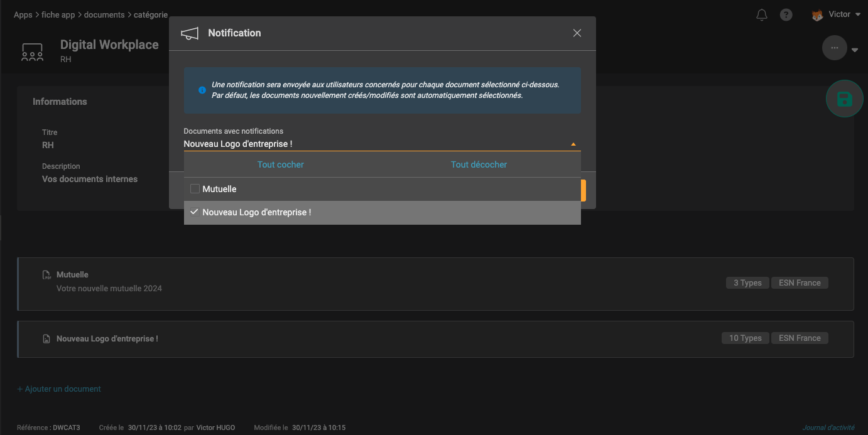
Task: Click Ajouter un document link
Action: coord(59,389)
